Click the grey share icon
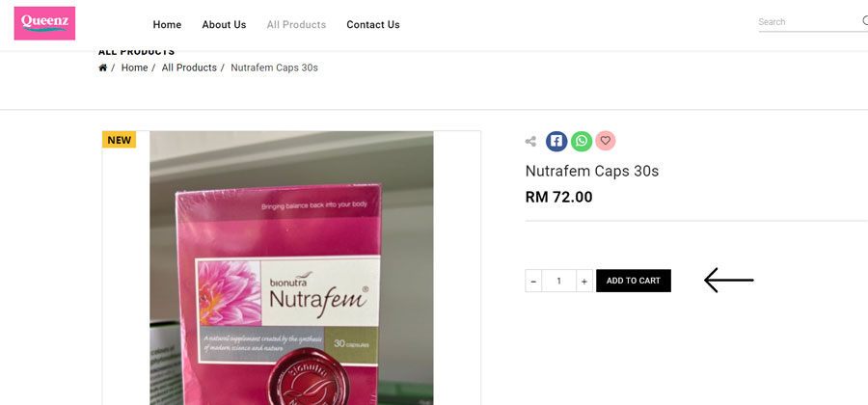This screenshot has width=868, height=405. (530, 142)
